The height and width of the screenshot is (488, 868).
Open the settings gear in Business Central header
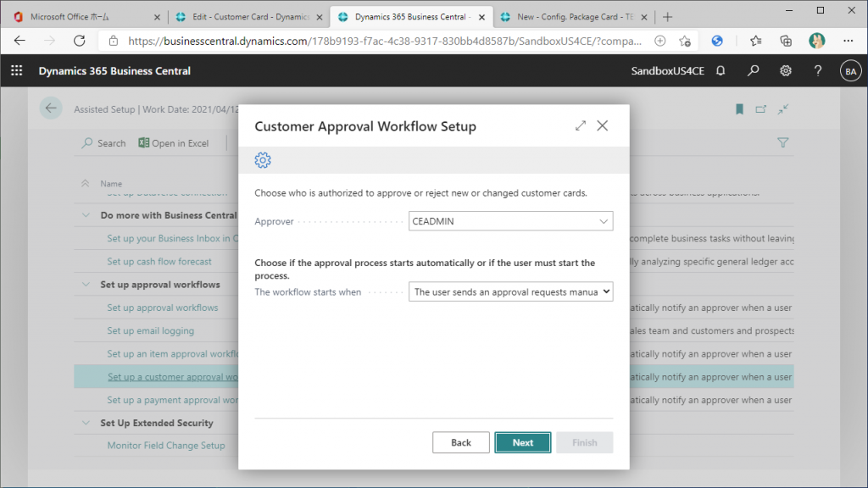pyautogui.click(x=786, y=71)
